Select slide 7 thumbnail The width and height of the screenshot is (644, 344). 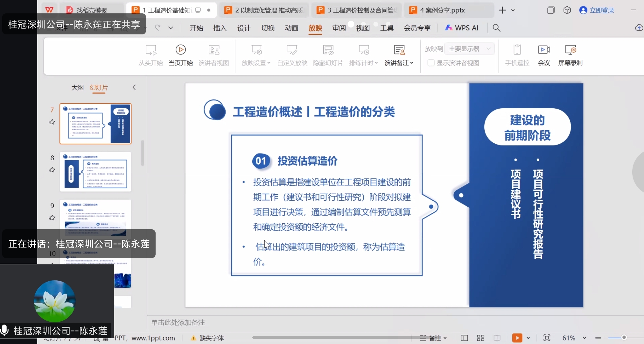95,124
